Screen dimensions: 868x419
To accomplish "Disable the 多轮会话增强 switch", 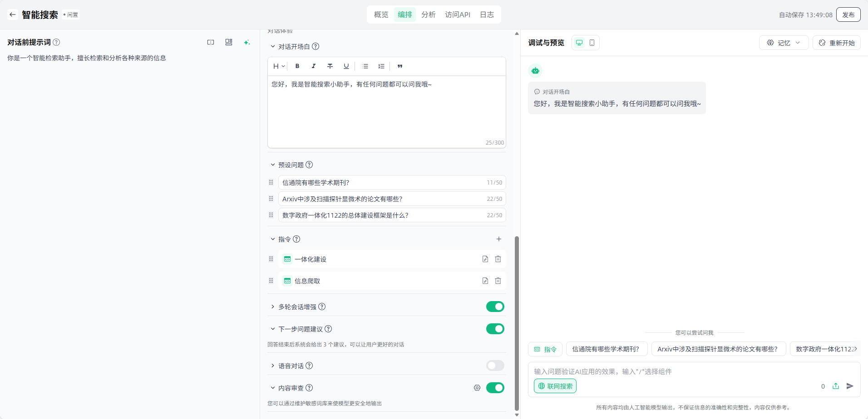I will point(495,307).
